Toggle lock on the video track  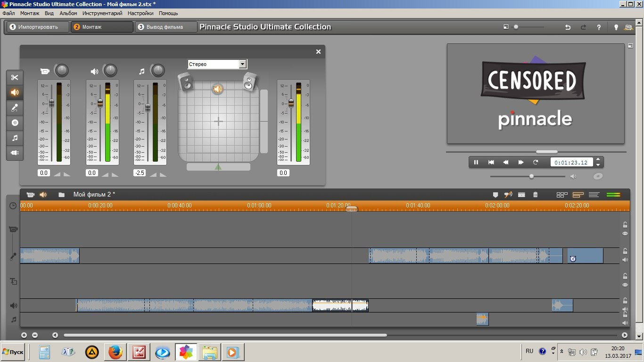pos(625,225)
